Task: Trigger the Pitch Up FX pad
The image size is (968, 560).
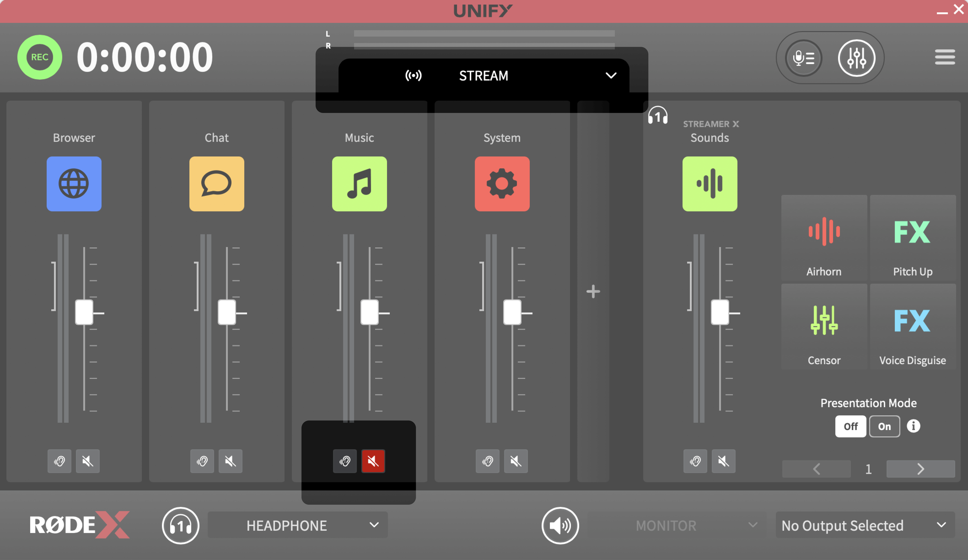Action: (x=913, y=238)
